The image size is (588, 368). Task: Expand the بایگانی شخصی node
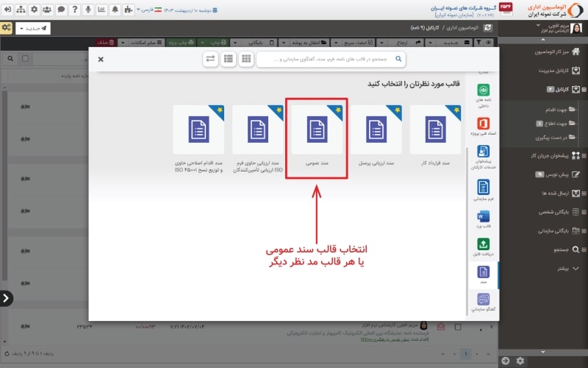(x=584, y=212)
